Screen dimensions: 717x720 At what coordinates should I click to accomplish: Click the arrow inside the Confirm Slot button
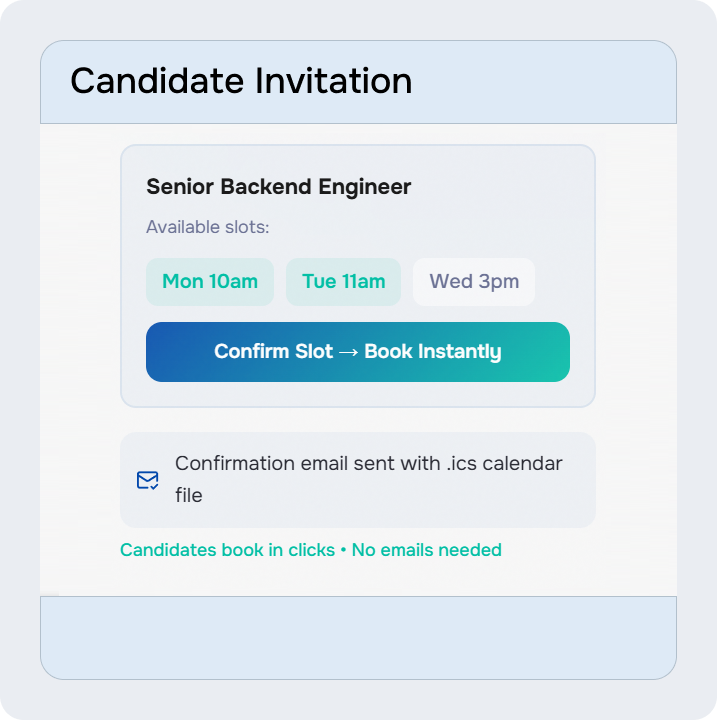(x=349, y=352)
